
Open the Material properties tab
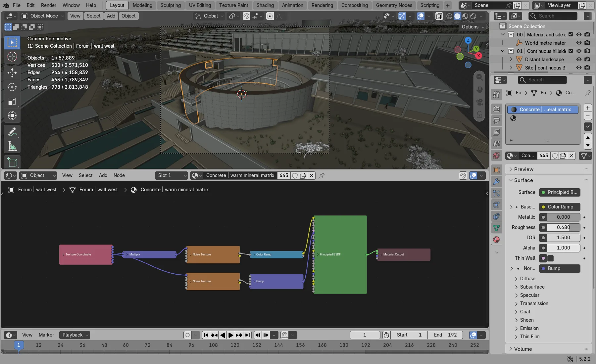click(x=496, y=240)
